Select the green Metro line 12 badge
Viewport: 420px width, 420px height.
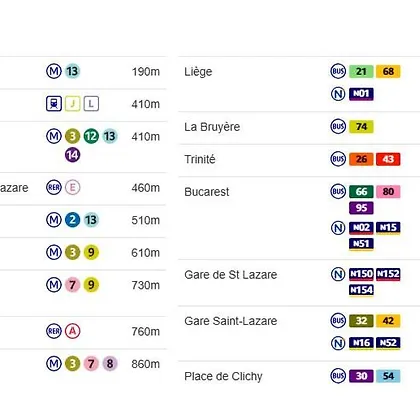coord(91,136)
